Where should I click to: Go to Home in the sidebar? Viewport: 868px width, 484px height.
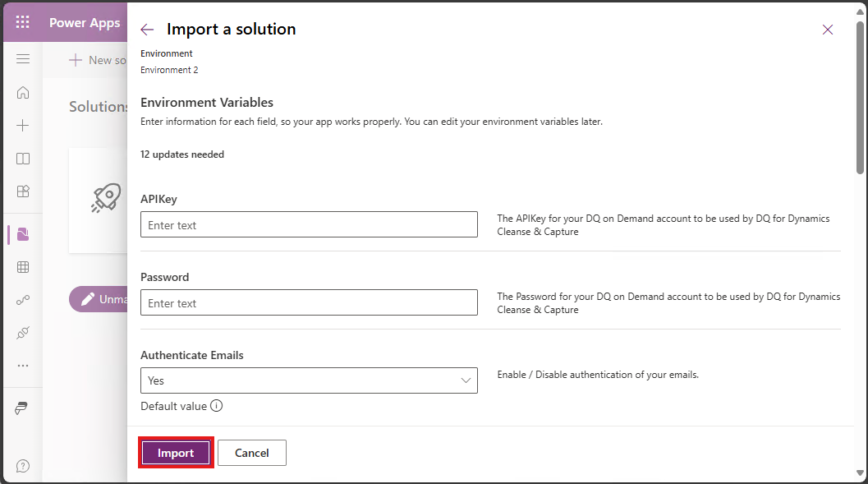click(23, 93)
